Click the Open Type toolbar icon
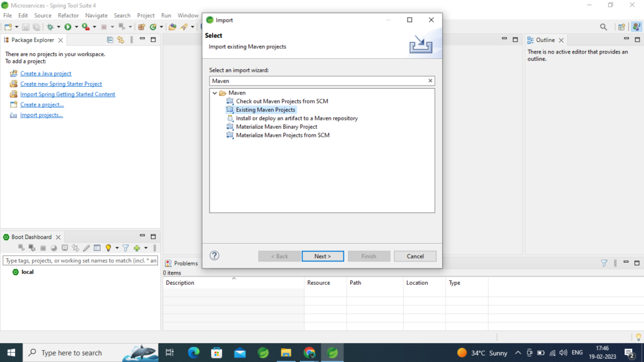 click(x=172, y=27)
